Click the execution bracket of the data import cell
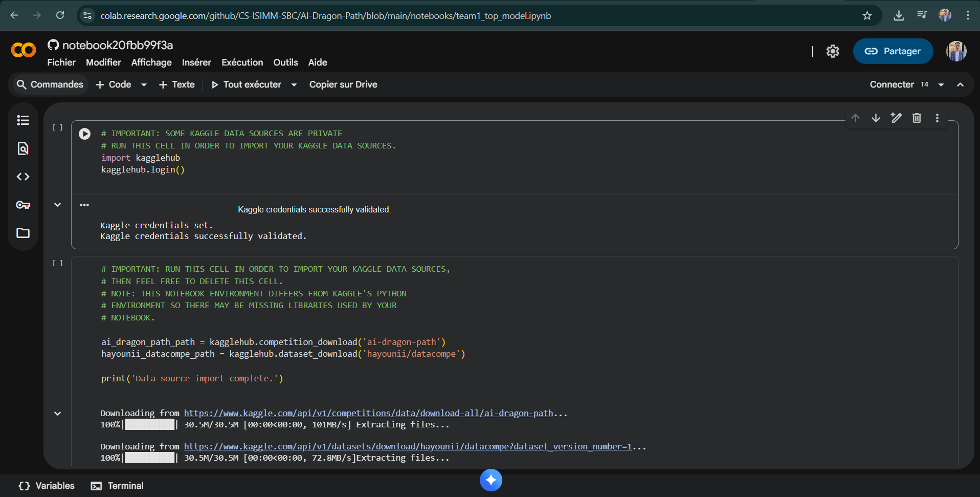 coord(58,263)
